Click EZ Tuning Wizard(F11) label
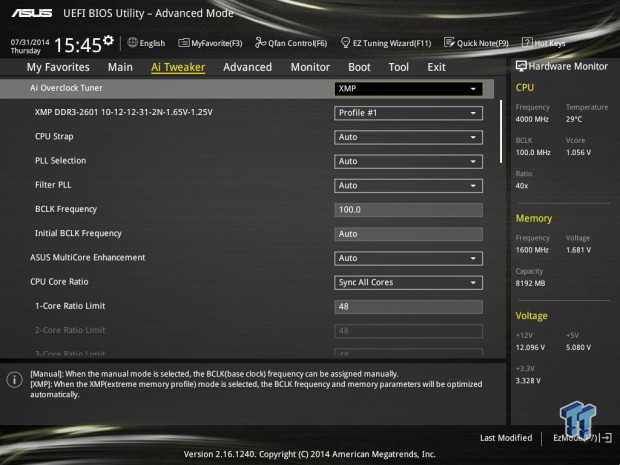620x465 pixels. [392, 43]
